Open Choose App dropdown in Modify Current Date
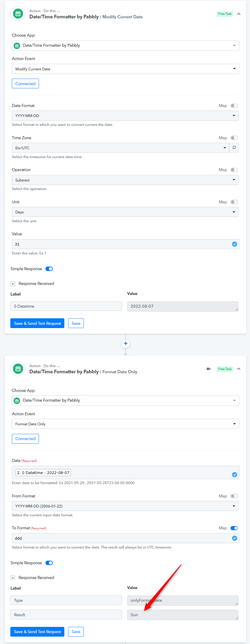 tap(125, 46)
